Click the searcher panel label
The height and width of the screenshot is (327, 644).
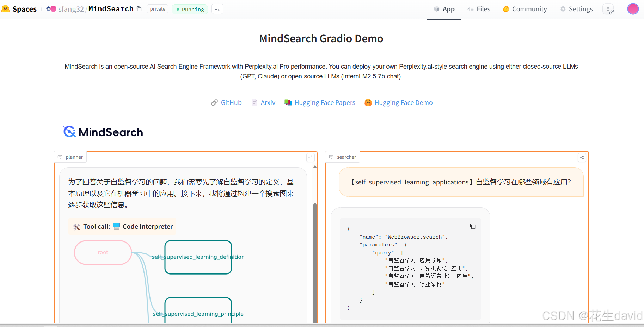[x=342, y=157]
